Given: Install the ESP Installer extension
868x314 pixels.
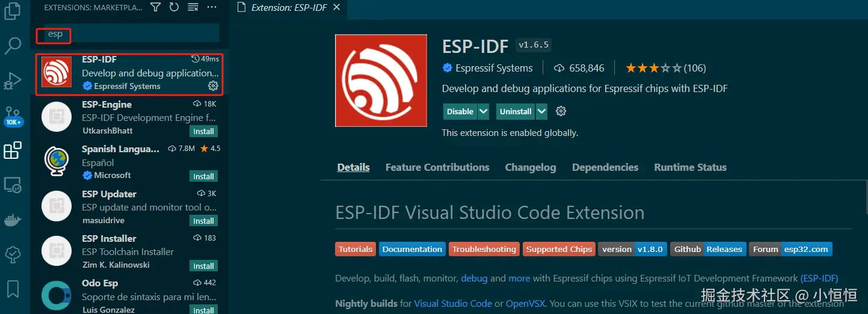Looking at the screenshot, I should pos(203,266).
